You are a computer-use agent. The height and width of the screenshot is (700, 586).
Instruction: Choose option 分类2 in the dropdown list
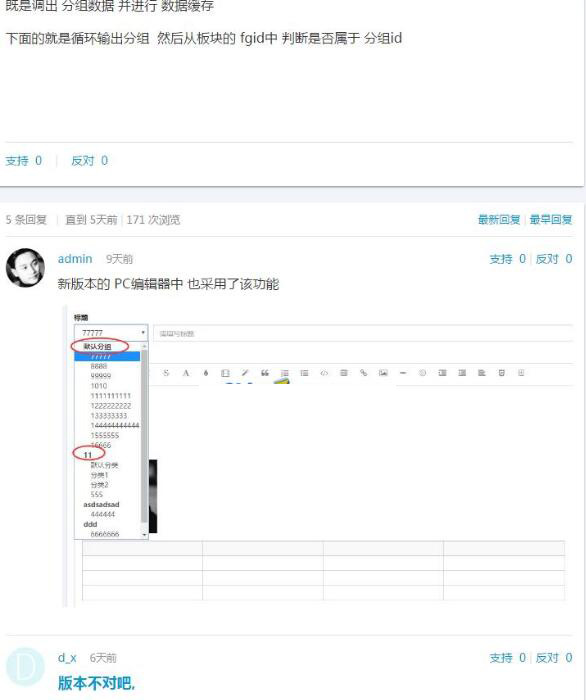tap(100, 485)
